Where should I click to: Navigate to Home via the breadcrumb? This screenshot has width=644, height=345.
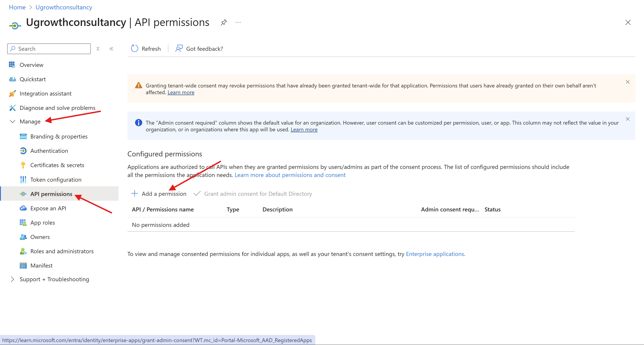17,7
